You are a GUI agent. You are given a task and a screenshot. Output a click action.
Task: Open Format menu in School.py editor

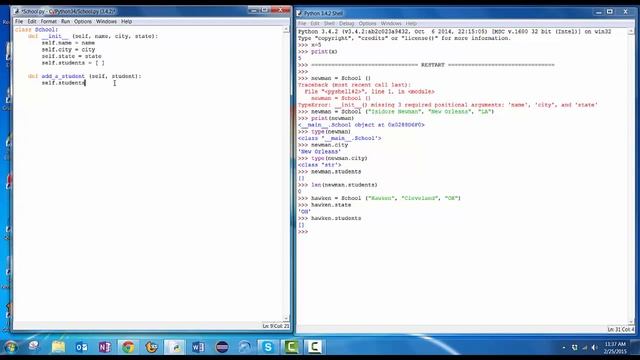coord(49,22)
